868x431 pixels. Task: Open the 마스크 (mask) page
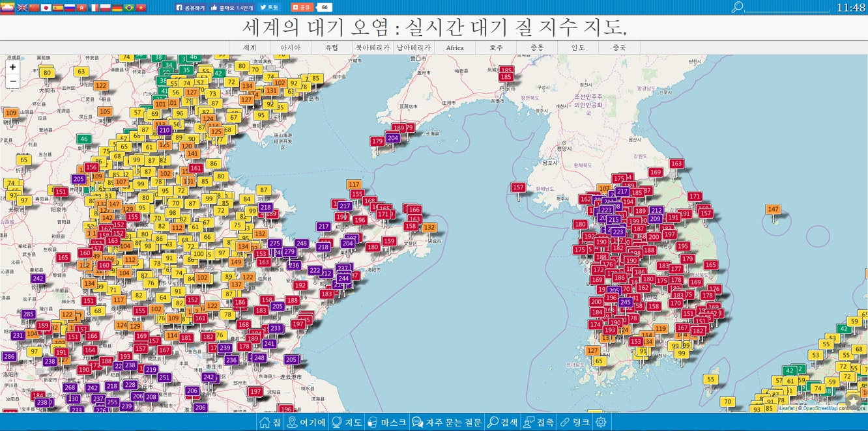coord(387,423)
